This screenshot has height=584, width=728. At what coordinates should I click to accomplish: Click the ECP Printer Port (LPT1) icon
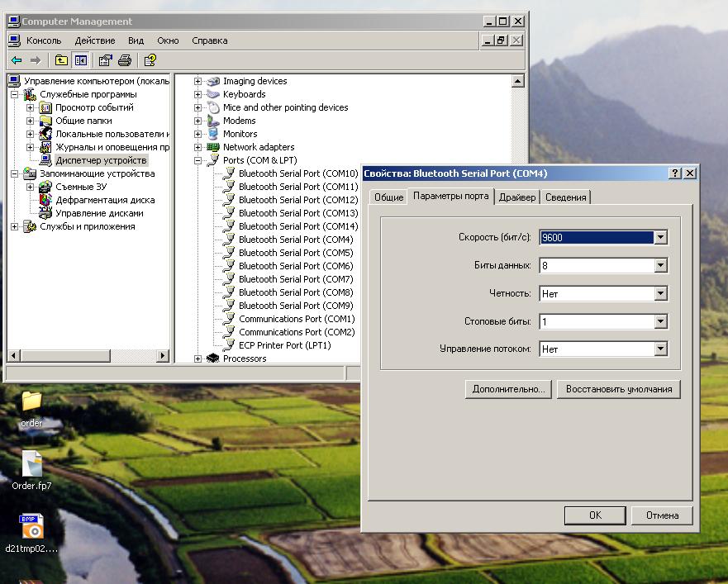229,345
